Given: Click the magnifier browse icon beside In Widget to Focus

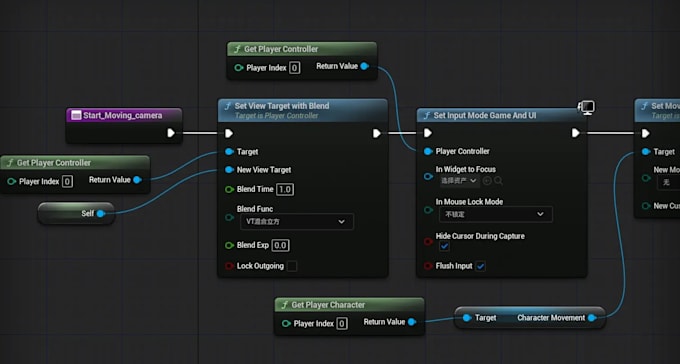Looking at the screenshot, I should 498,180.
